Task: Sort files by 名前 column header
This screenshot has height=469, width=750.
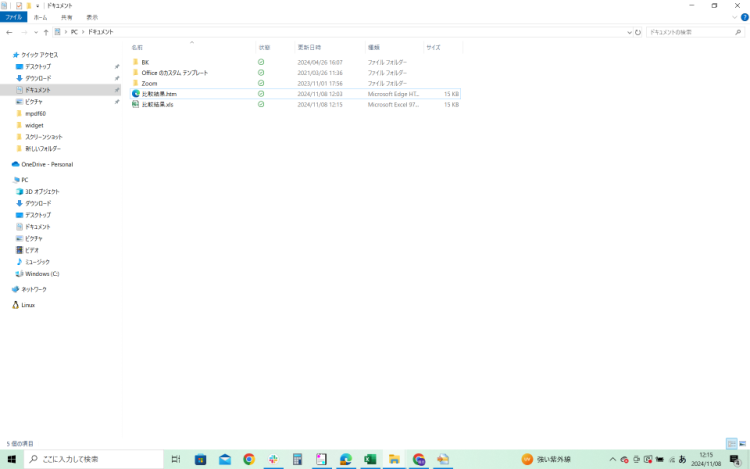Action: [x=137, y=47]
